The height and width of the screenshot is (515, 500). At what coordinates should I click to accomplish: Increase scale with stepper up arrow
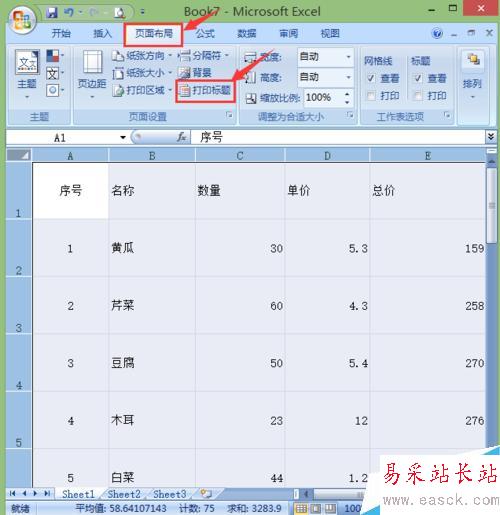[347, 94]
